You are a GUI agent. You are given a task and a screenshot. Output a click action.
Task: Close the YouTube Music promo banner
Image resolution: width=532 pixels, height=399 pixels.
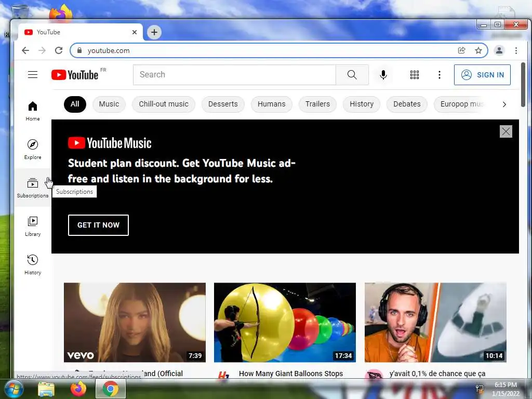tap(506, 131)
